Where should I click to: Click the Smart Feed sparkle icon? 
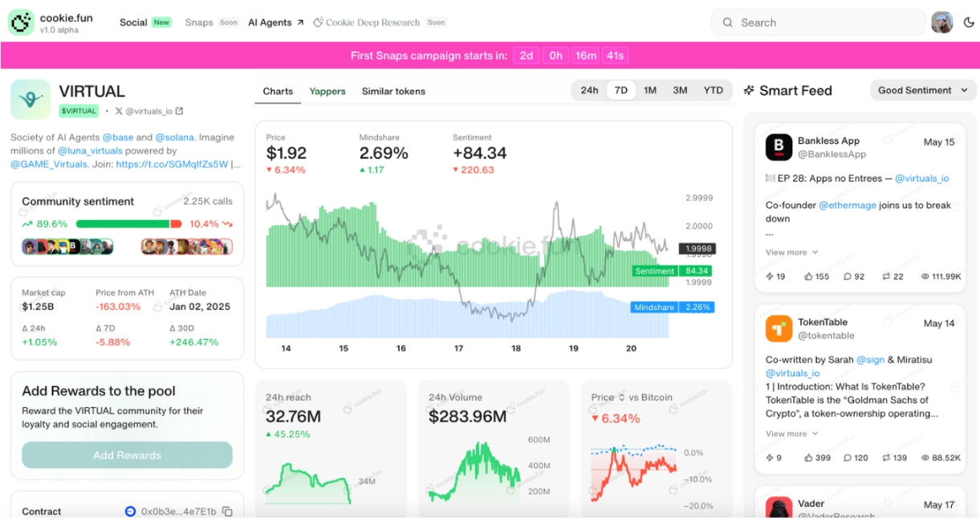coord(750,90)
